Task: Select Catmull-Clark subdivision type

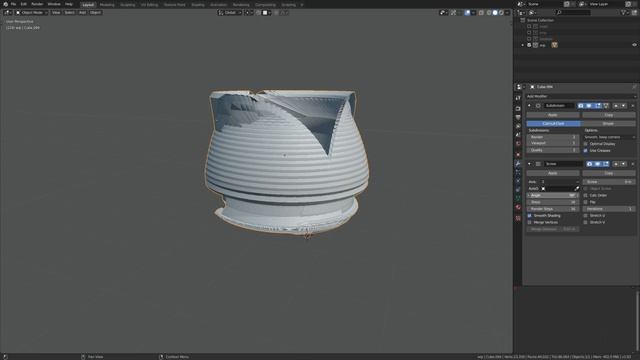Action: pyautogui.click(x=553, y=124)
